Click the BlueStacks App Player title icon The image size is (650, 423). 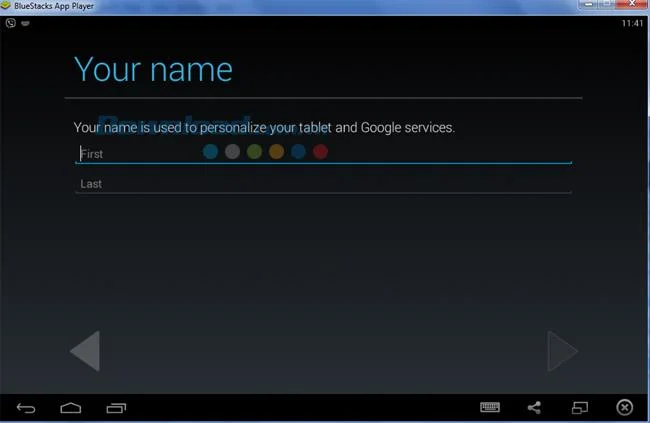click(5, 6)
